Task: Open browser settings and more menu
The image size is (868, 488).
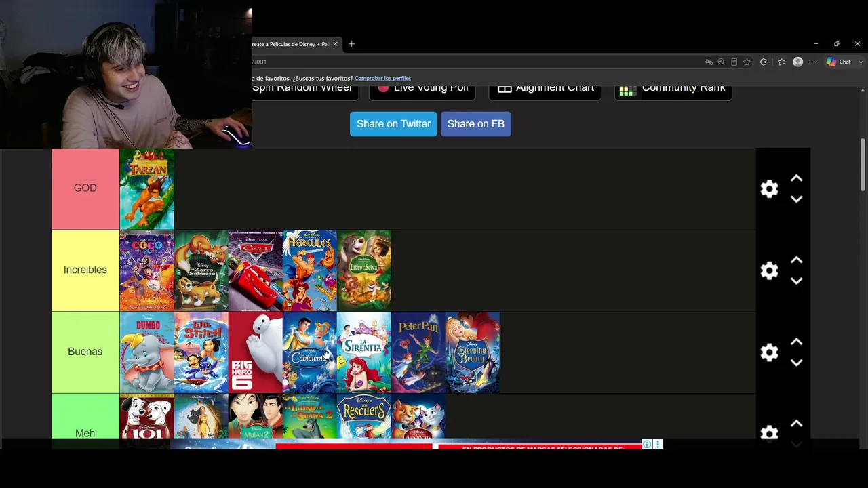Action: pos(814,62)
